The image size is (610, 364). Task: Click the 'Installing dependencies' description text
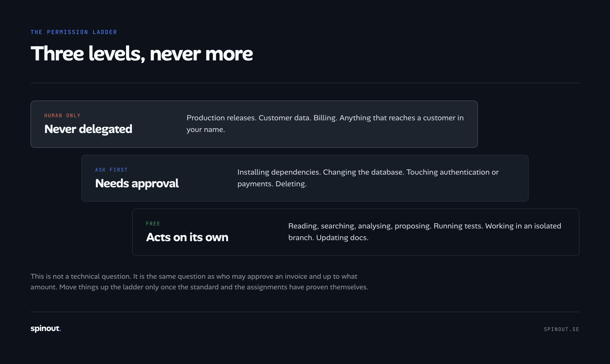(x=368, y=178)
